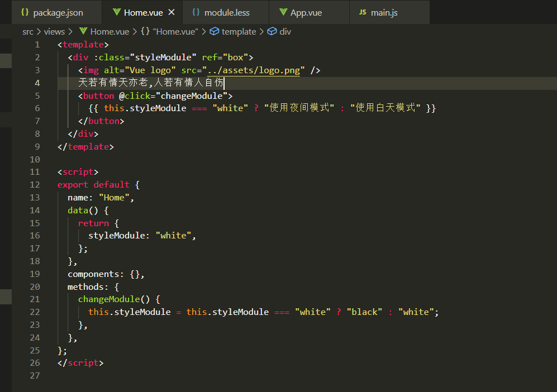Select the Home.vue editor tab
Viewport: 557px width, 392px height.
142,12
